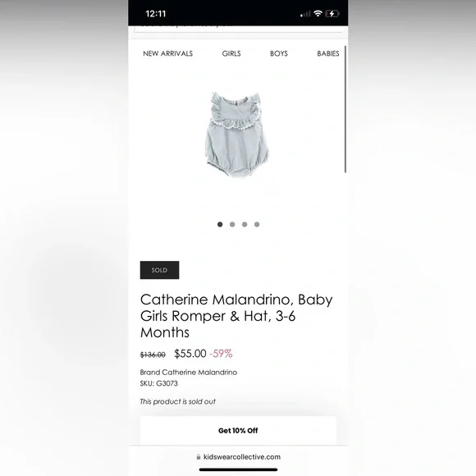Select the second carousel dot
This screenshot has width=476, height=476.
pyautogui.click(x=232, y=224)
